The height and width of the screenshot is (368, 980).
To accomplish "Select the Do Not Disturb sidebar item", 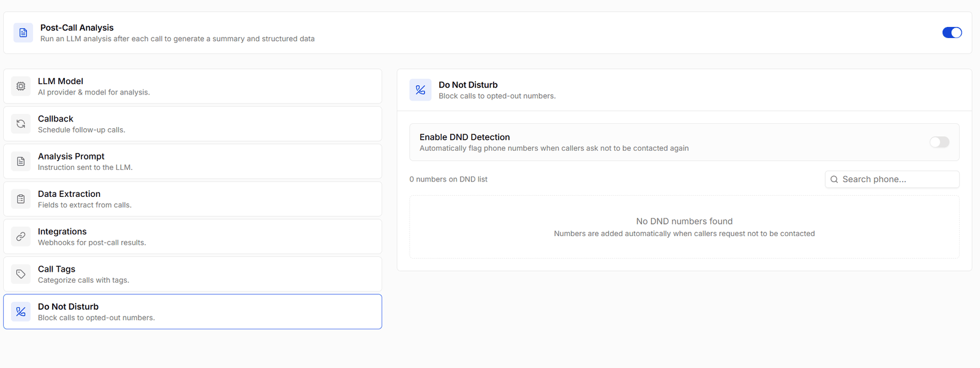I will [x=192, y=312].
